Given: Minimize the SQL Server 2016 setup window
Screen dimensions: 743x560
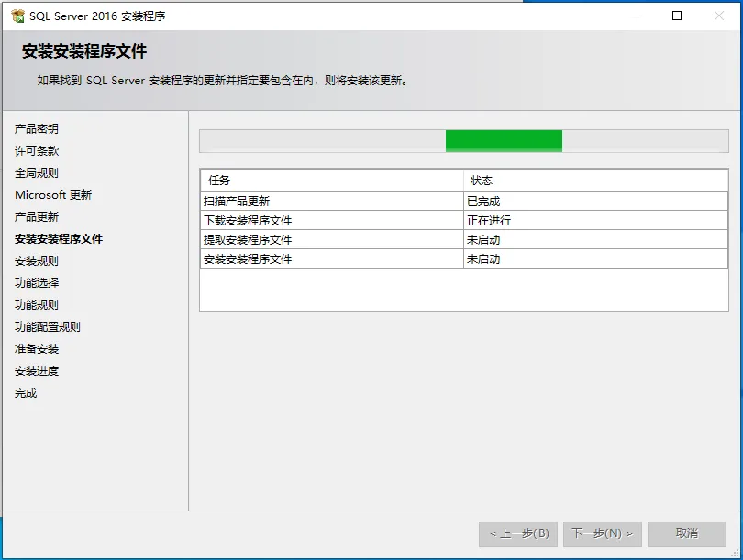Looking at the screenshot, I should [x=636, y=16].
